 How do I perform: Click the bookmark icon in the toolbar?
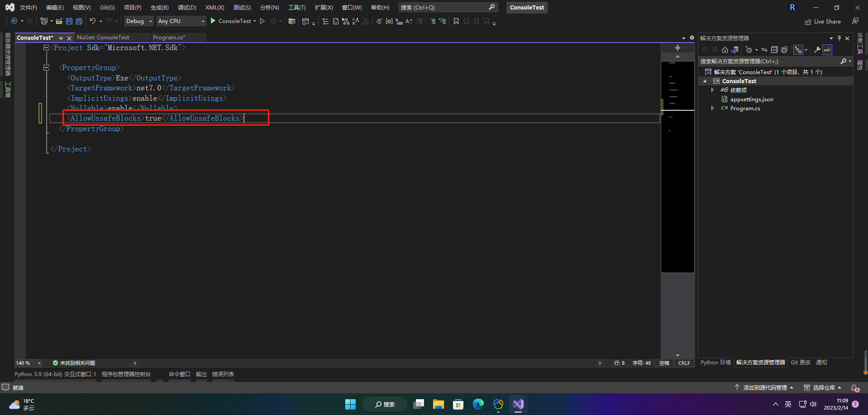coord(456,21)
